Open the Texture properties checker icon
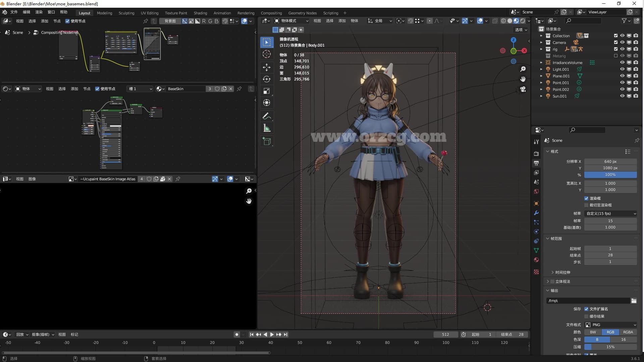The width and height of the screenshot is (644, 362). pyautogui.click(x=536, y=272)
